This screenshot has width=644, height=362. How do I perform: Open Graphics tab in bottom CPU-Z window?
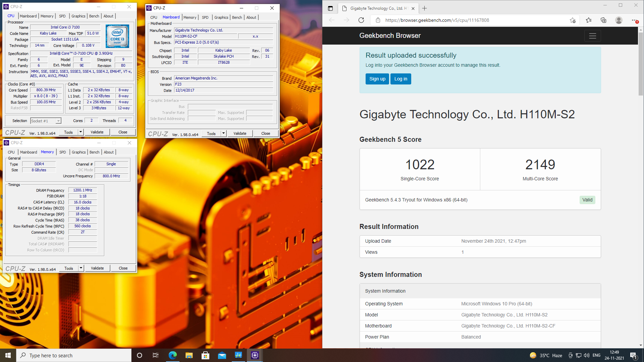(78, 152)
